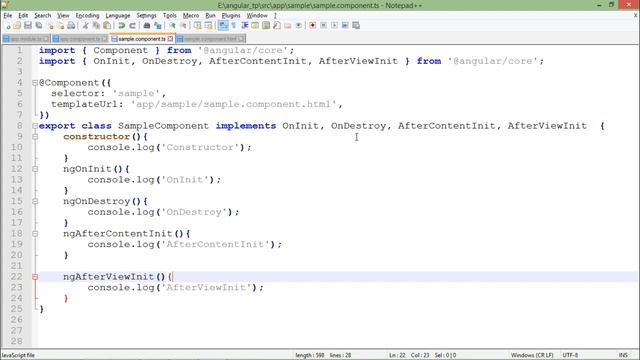Screen dimensions: 640x360
Task: Toggle synchronized horizontal scrolling
Action: coord(209,25)
